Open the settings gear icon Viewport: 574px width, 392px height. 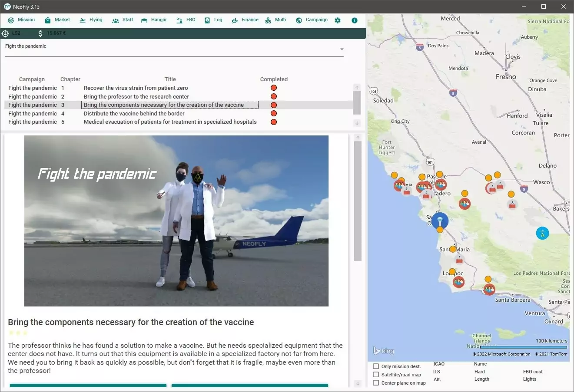click(338, 20)
